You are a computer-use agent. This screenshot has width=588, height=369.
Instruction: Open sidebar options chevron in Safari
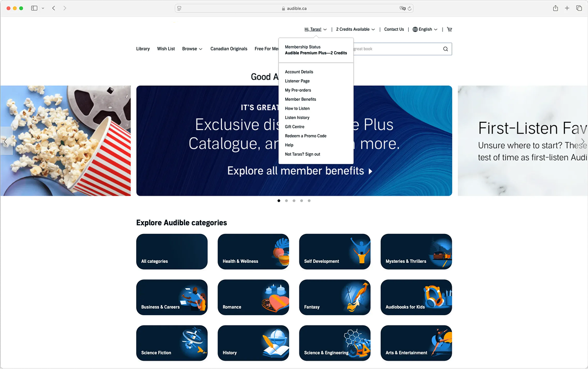coord(43,8)
